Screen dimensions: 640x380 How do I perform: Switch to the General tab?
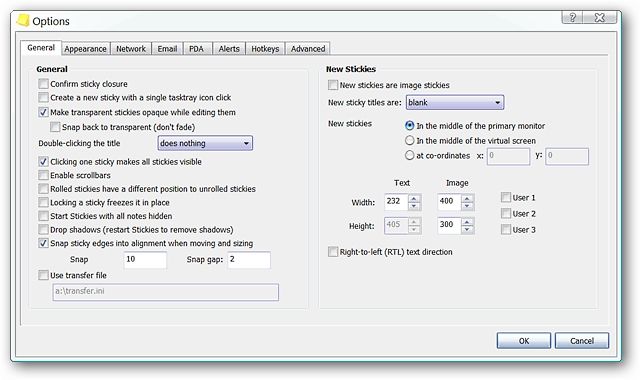point(41,48)
